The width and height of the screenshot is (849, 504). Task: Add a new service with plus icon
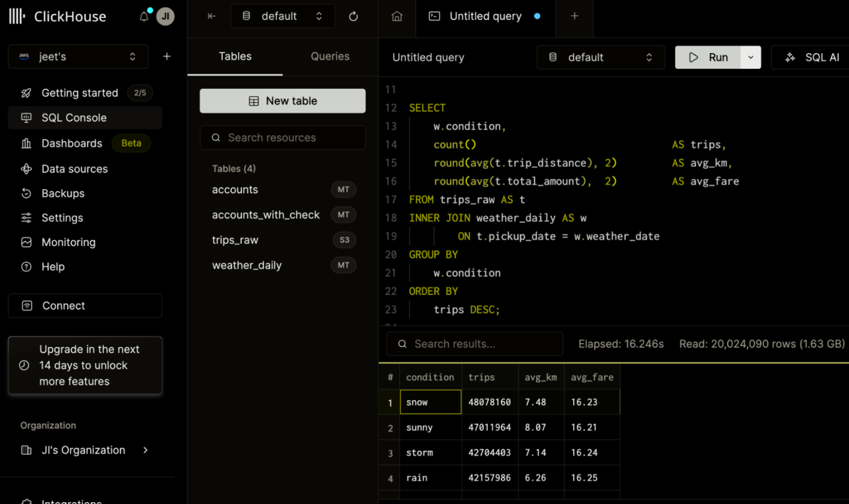(x=166, y=57)
